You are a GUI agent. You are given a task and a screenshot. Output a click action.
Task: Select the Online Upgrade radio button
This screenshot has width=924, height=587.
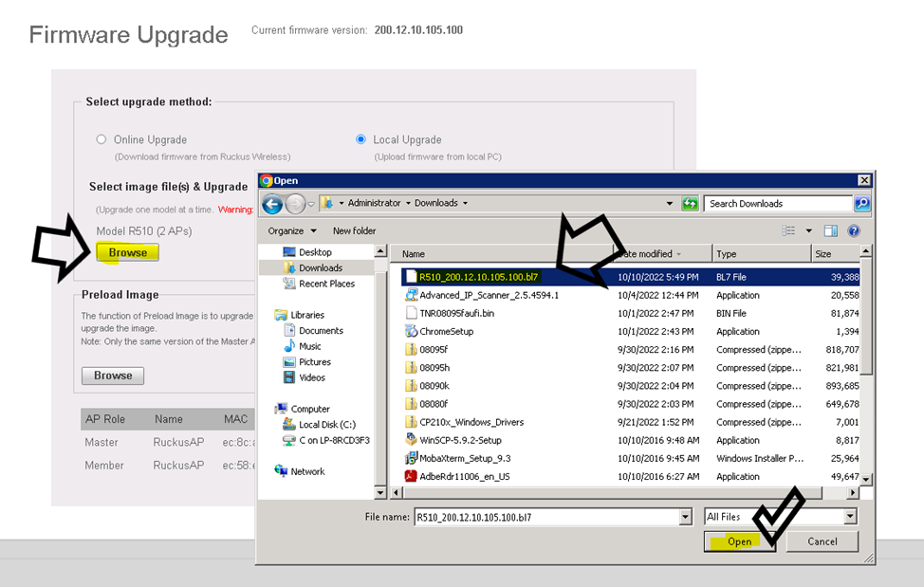[102, 139]
